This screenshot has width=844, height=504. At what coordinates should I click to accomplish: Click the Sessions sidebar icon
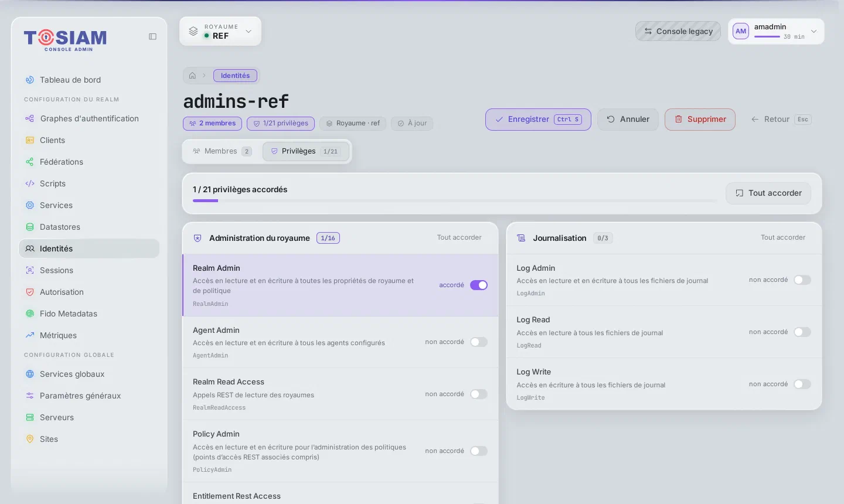tap(30, 270)
